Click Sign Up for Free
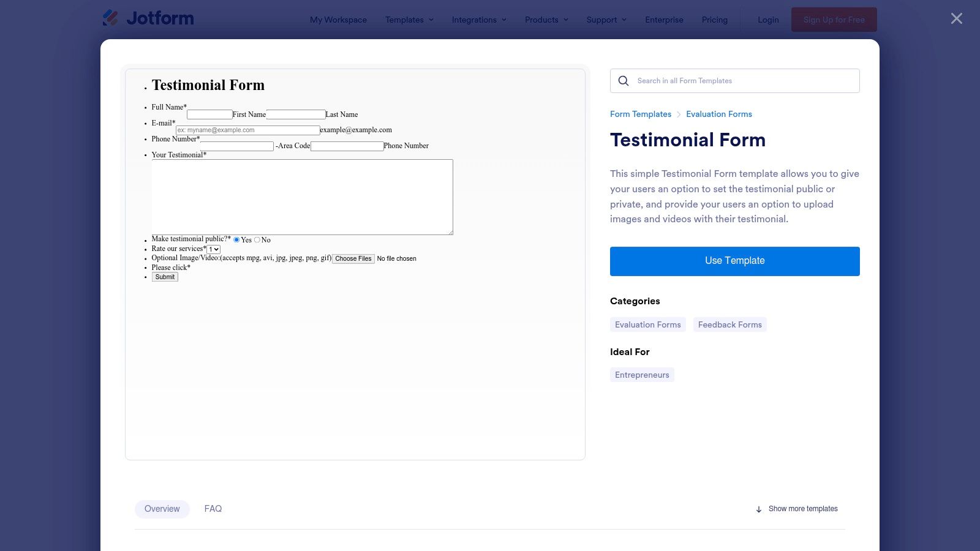The height and width of the screenshot is (551, 980). (x=834, y=20)
